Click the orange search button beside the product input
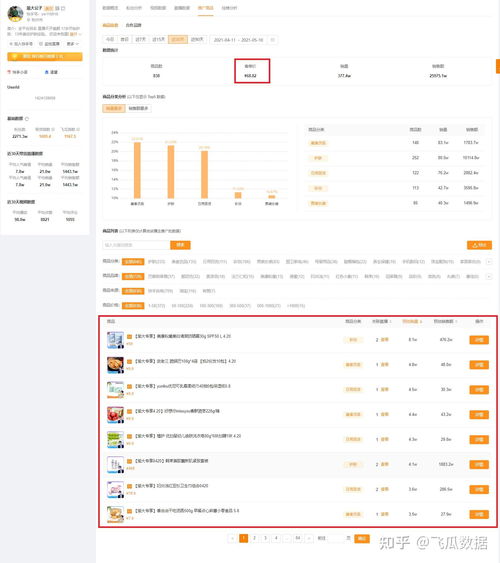The width and height of the screenshot is (500, 563). (x=180, y=245)
